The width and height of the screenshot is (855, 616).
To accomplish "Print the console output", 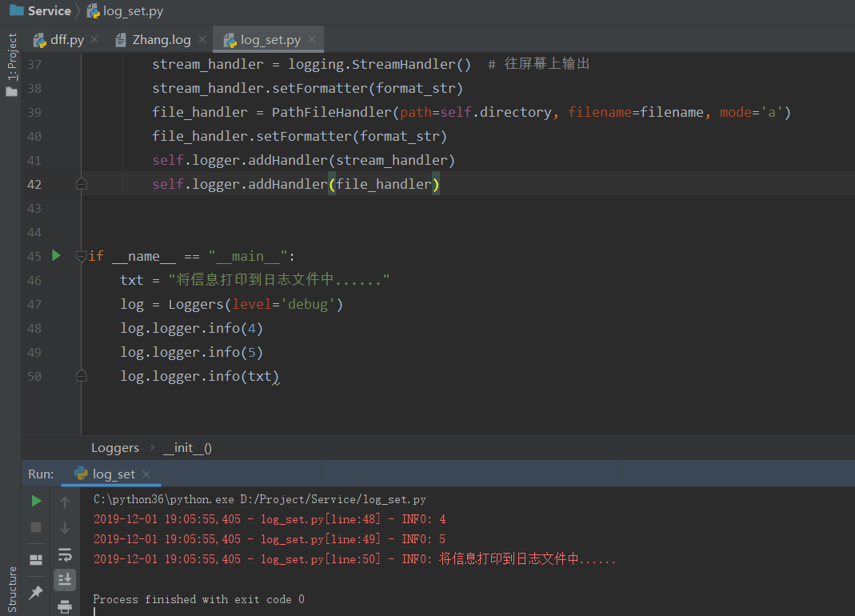I will click(x=65, y=606).
